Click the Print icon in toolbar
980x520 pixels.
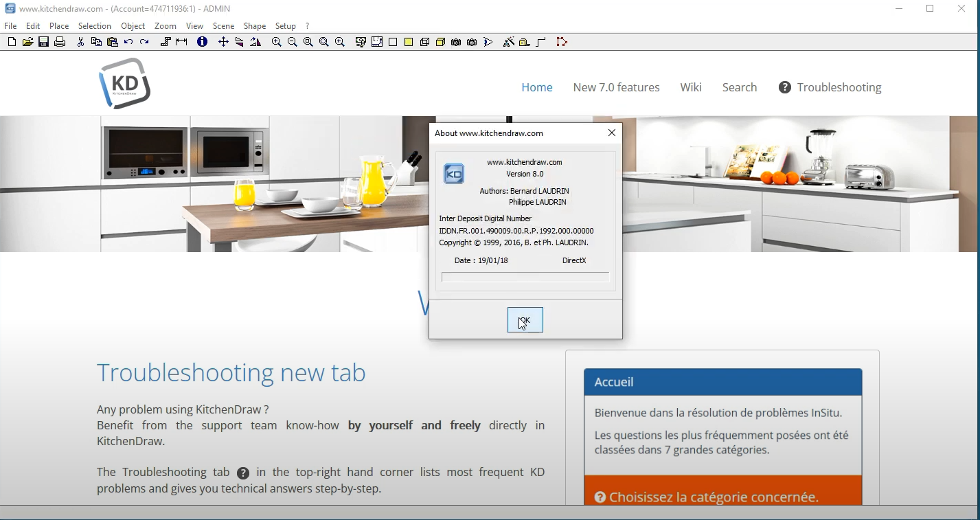tap(60, 42)
